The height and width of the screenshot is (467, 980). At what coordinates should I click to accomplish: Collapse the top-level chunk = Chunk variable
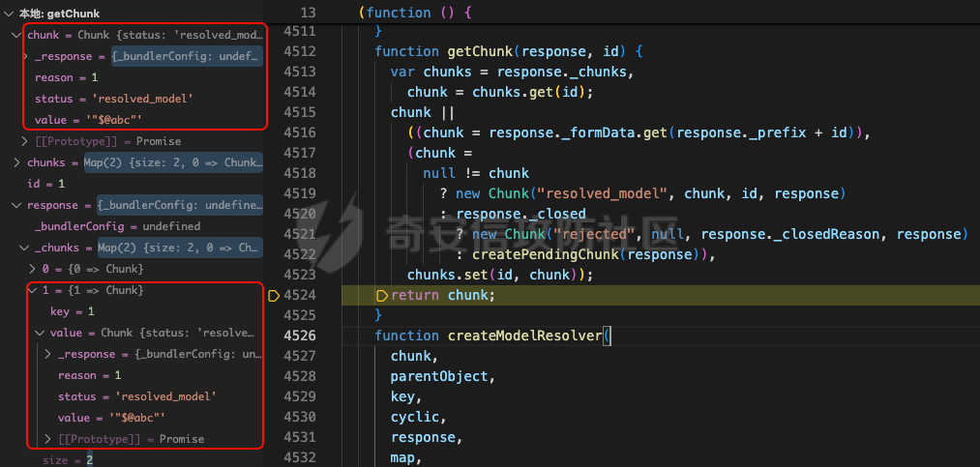17,36
